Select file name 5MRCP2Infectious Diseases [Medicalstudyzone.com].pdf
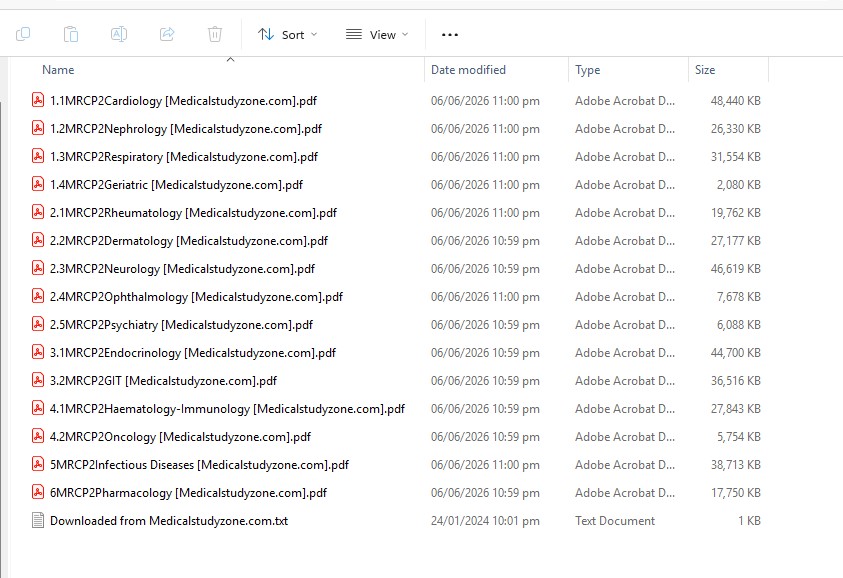This screenshot has width=843, height=578. pos(199,465)
